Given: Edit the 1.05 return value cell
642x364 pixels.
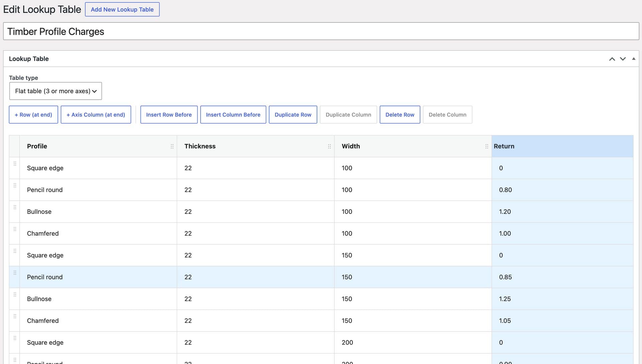Looking at the screenshot, I should [562, 321].
